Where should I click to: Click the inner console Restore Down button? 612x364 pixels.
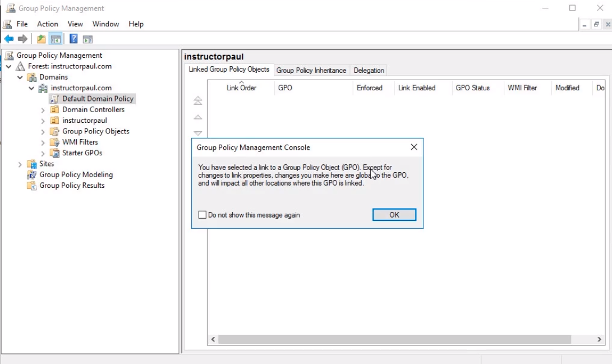(x=596, y=25)
